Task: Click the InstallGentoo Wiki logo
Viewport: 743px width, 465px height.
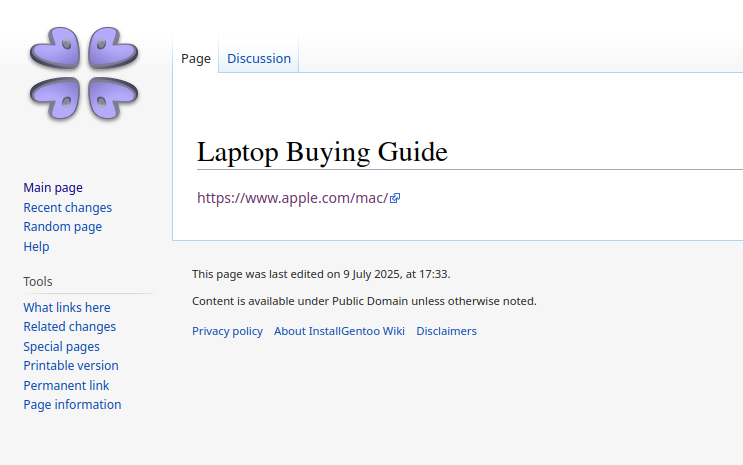Action: point(84,73)
